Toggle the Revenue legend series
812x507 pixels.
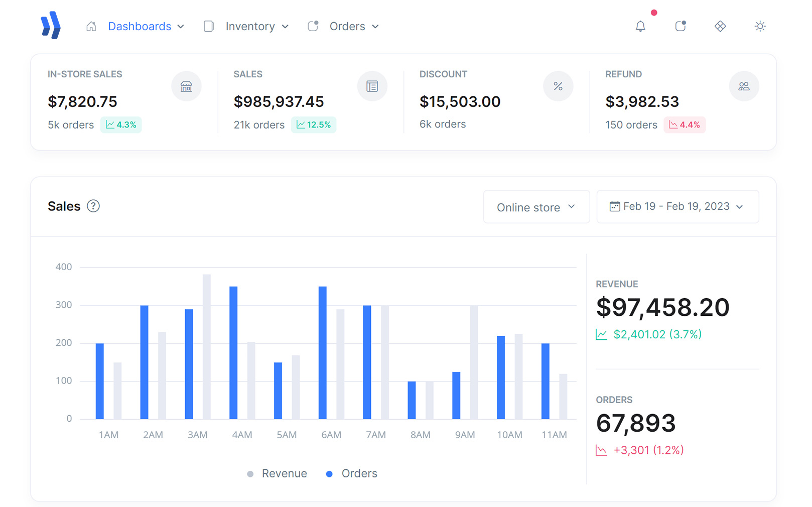[277, 473]
